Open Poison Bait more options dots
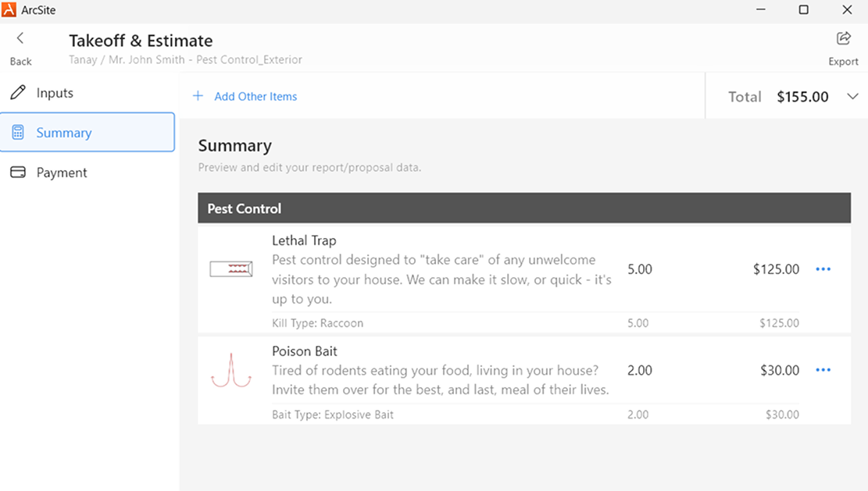 click(x=823, y=370)
